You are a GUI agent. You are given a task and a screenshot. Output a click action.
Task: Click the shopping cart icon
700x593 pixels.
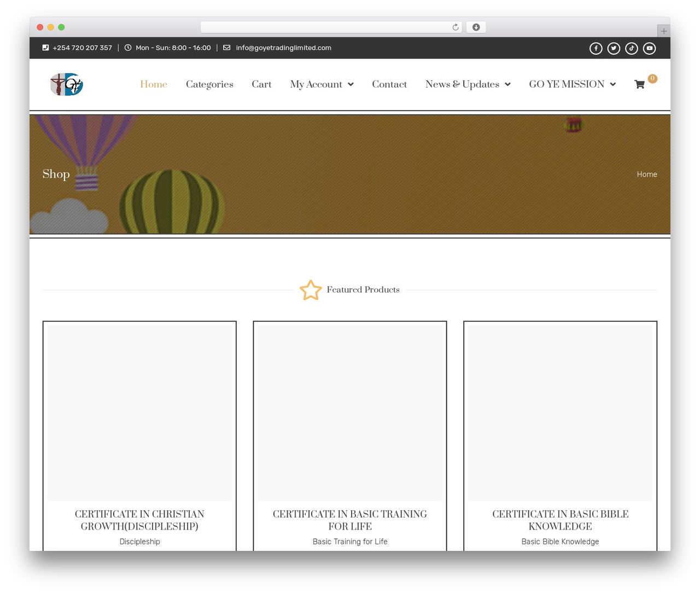point(639,84)
